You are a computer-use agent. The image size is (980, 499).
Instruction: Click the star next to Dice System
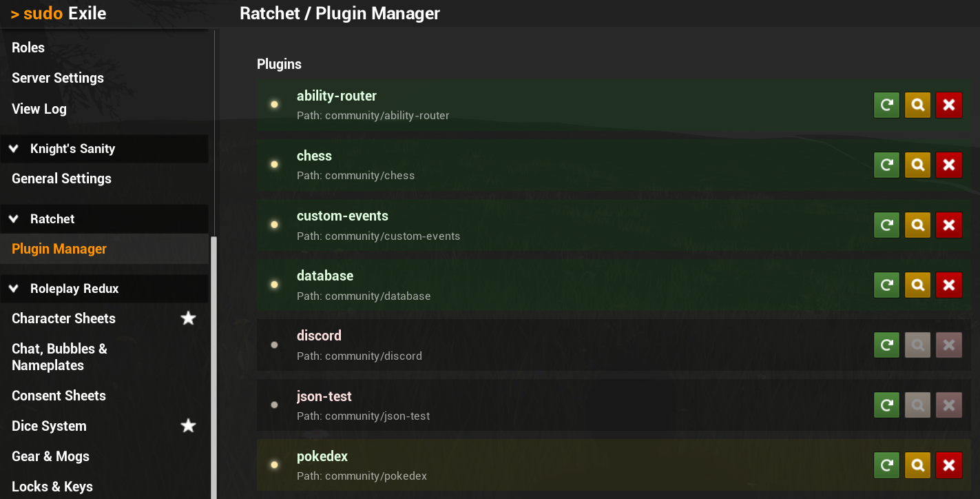[188, 425]
